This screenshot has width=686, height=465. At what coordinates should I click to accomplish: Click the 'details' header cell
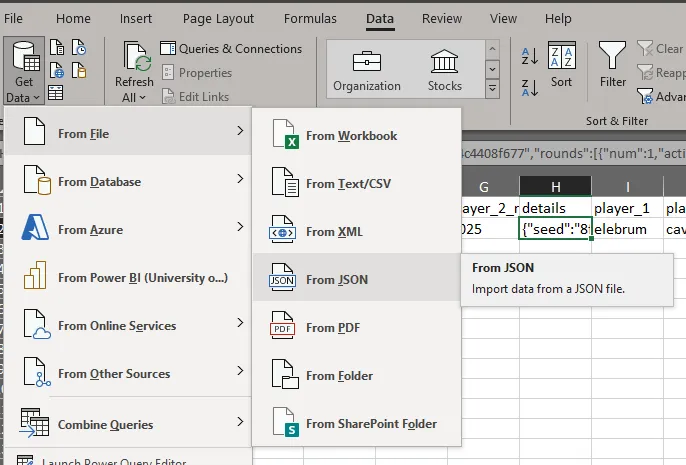click(556, 208)
